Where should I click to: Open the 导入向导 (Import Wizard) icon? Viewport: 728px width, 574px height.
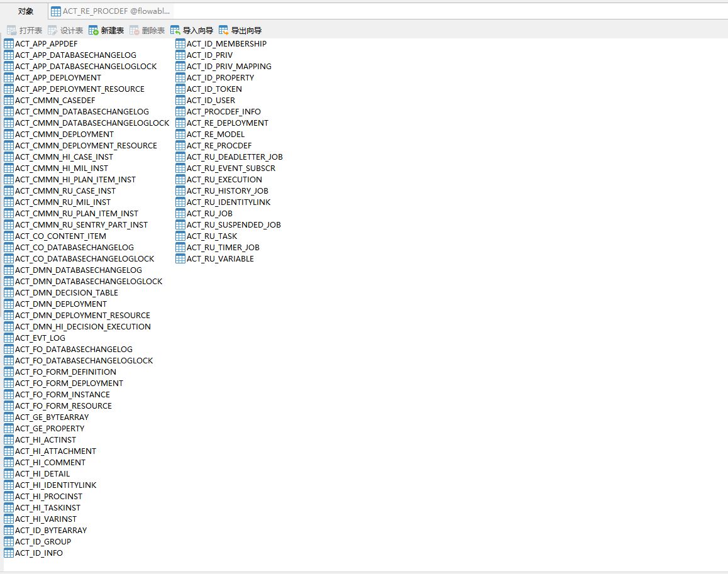175,30
